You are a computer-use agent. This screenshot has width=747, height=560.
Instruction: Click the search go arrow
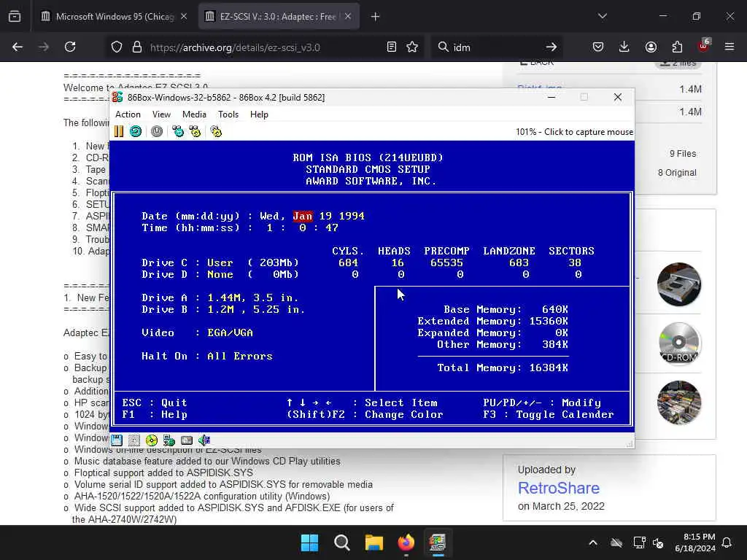click(x=551, y=47)
